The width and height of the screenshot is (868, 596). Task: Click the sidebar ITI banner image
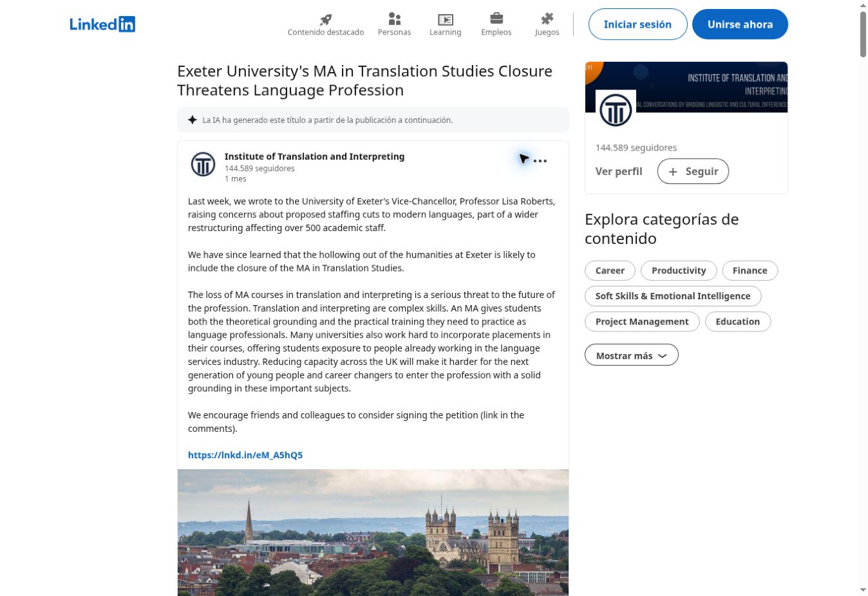tap(686, 87)
